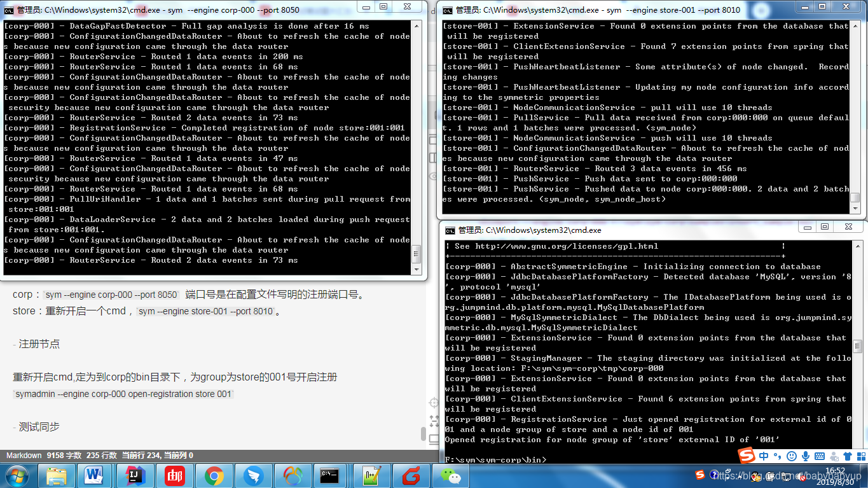Screen dimensions: 868x488
Task: Click down arrow of corp-000 window scrollbar
Action: 416,270
